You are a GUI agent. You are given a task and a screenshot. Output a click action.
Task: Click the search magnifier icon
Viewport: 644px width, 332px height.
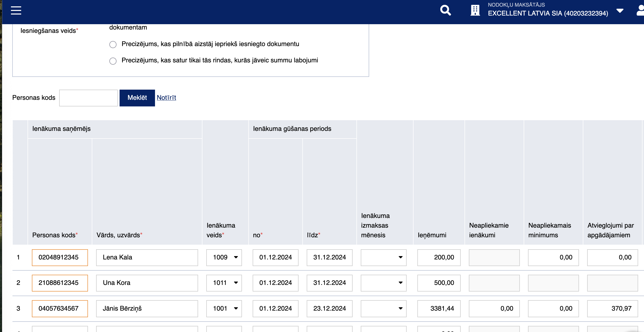(x=445, y=10)
